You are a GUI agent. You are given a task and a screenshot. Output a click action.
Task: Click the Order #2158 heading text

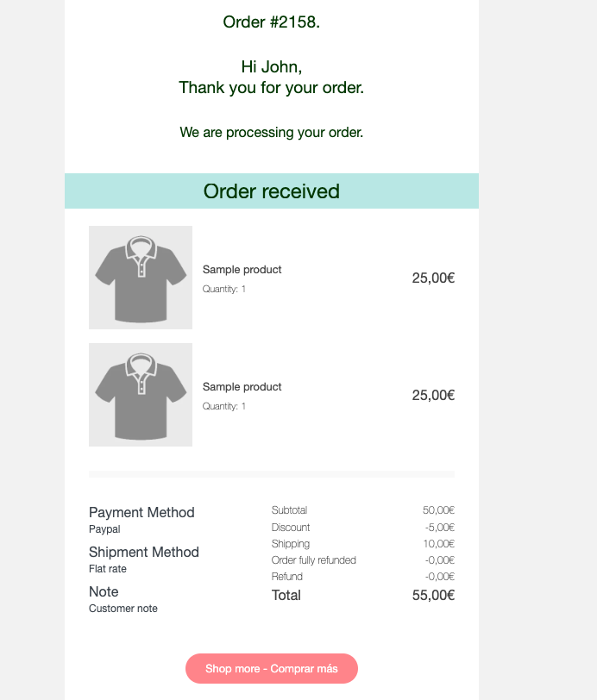271,22
